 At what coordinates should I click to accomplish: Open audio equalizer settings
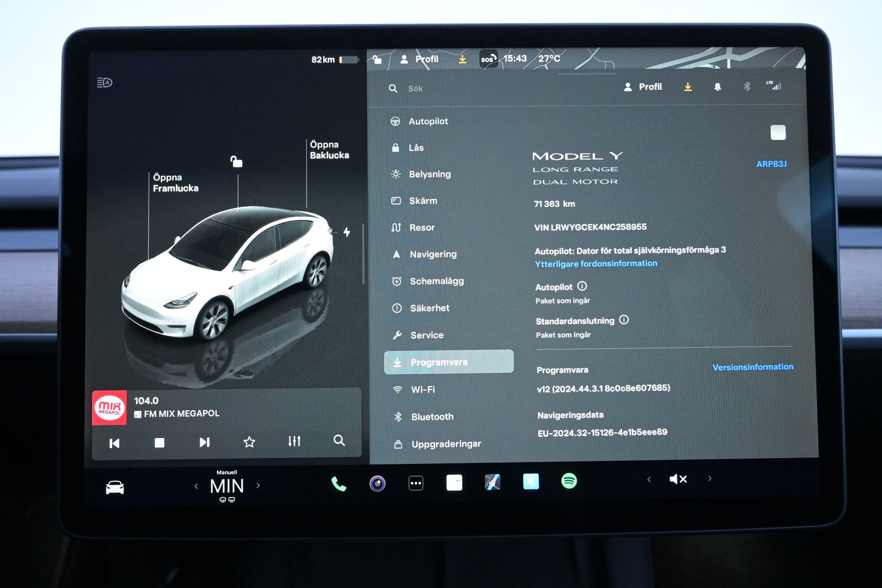point(294,441)
